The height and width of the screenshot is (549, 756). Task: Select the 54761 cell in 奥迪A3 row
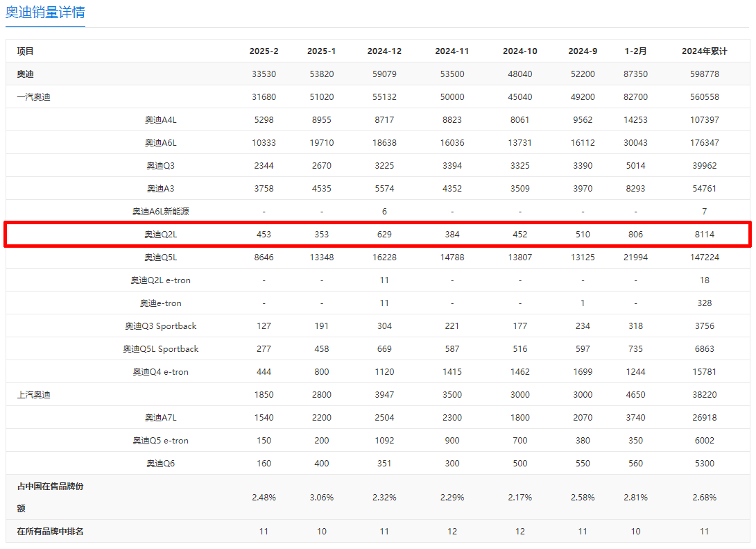[705, 189]
